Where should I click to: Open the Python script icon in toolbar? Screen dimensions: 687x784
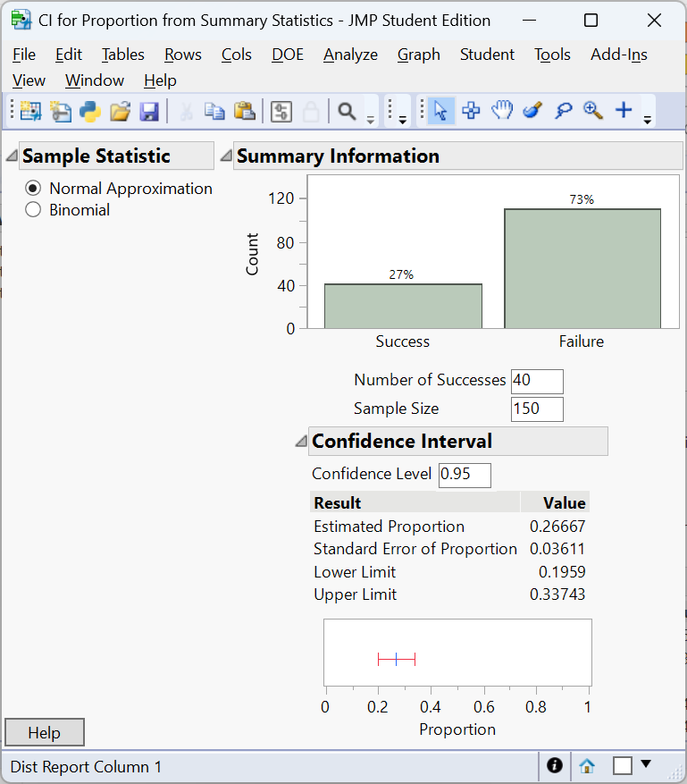click(x=89, y=111)
